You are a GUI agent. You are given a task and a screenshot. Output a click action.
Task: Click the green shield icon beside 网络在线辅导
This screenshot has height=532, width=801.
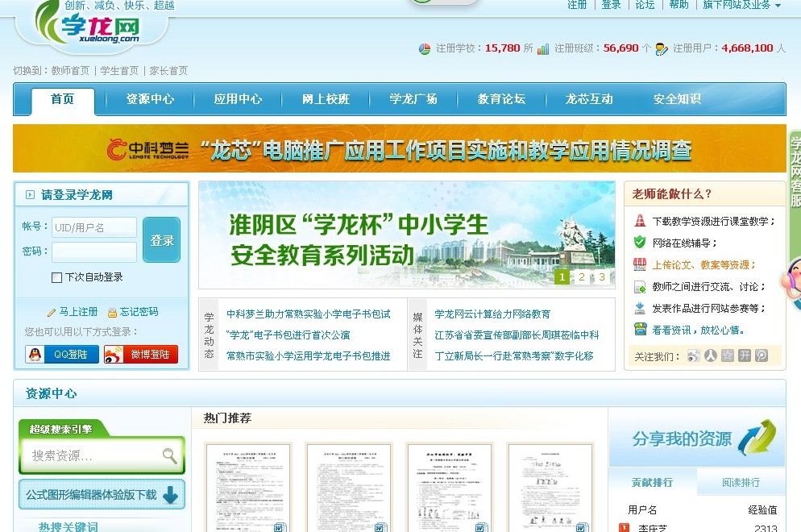[640, 243]
